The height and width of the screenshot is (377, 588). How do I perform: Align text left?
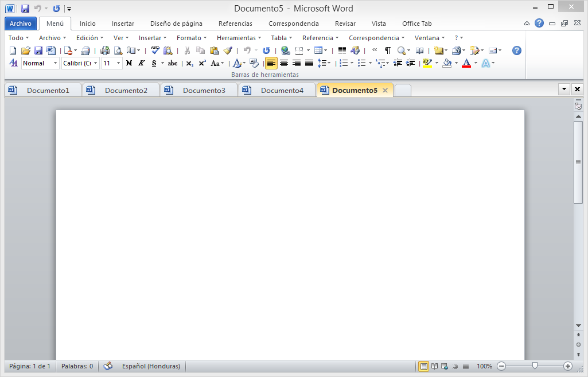[271, 63]
